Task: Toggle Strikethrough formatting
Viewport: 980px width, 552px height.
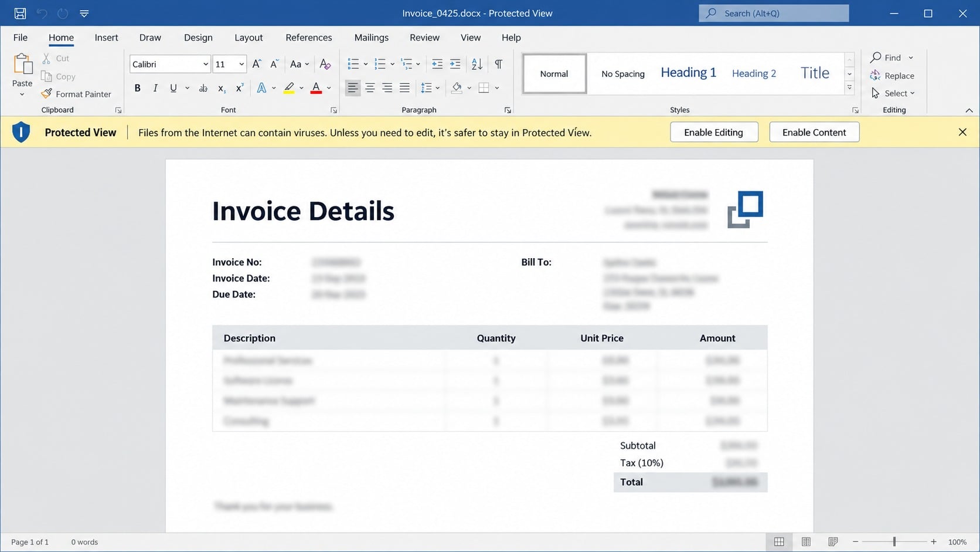Action: coord(203,88)
